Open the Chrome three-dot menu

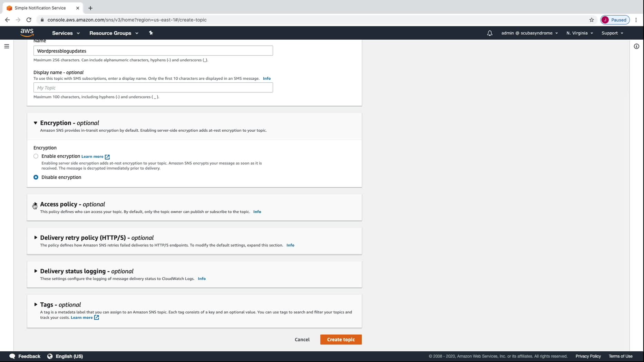pyautogui.click(x=636, y=20)
